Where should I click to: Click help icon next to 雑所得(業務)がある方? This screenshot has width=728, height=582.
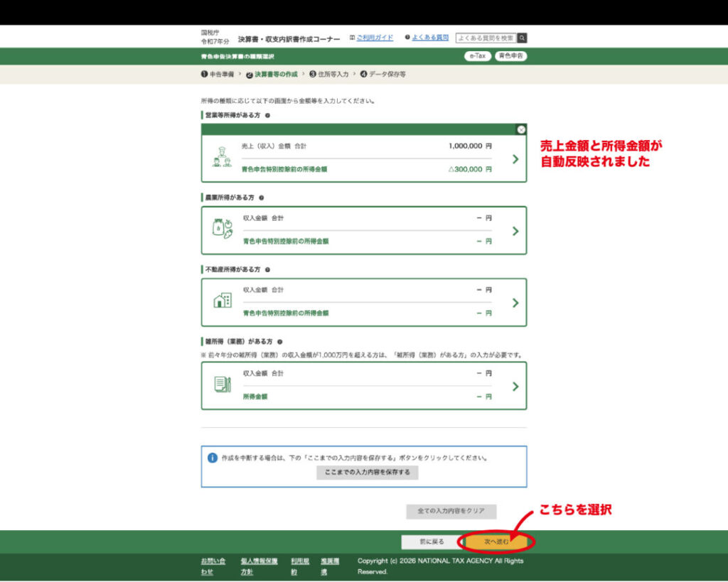click(x=280, y=342)
